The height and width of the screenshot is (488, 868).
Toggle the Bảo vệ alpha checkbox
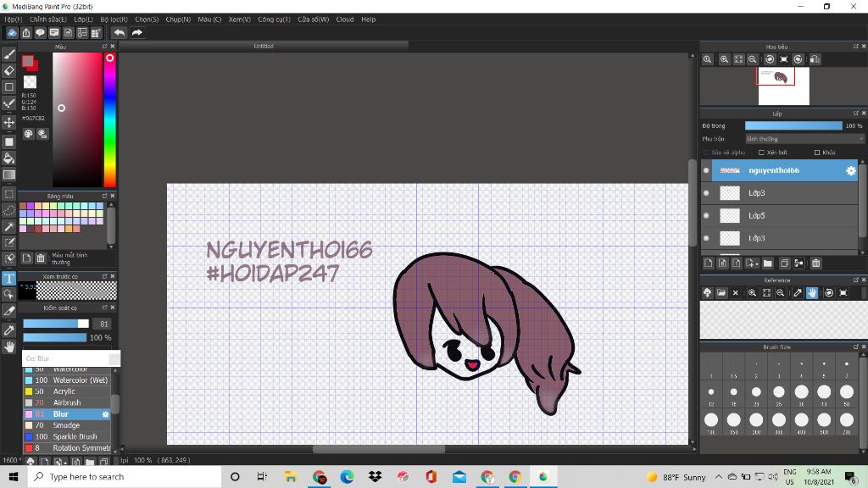[x=706, y=152]
